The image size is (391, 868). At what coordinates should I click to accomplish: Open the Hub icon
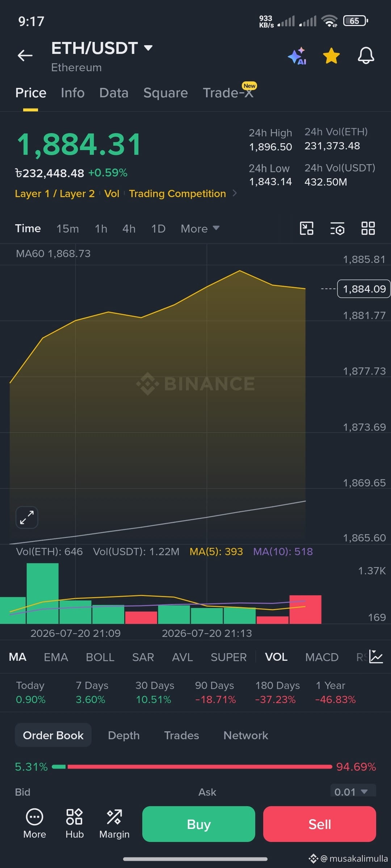pyautogui.click(x=75, y=824)
